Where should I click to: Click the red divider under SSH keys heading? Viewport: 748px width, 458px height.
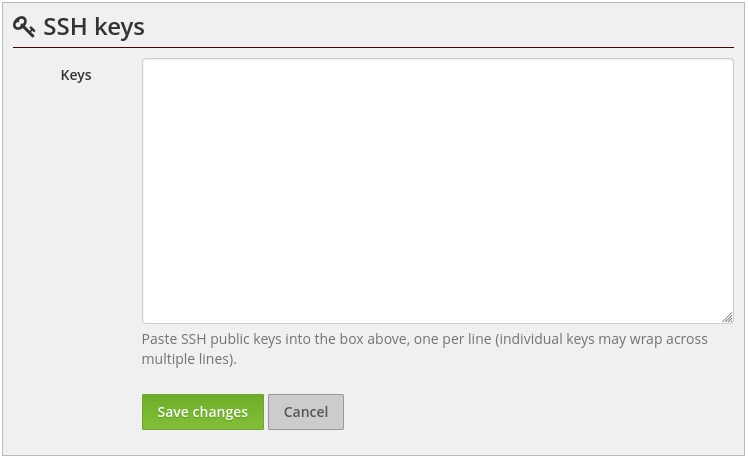click(x=373, y=47)
